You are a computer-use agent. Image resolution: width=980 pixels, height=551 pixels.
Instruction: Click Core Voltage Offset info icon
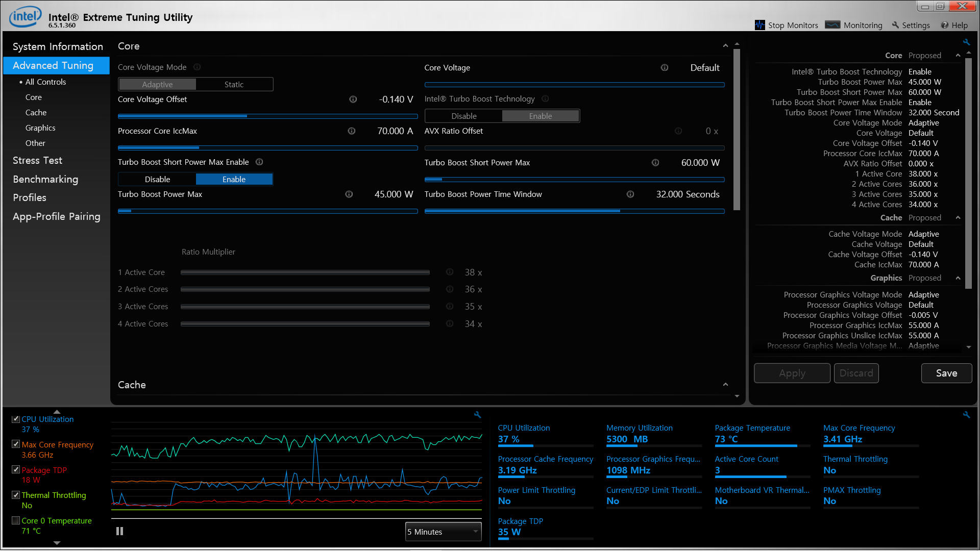point(353,99)
